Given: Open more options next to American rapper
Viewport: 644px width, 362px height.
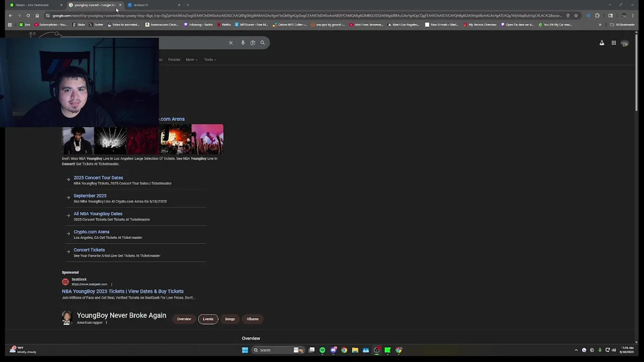Looking at the screenshot, I should coord(107,323).
